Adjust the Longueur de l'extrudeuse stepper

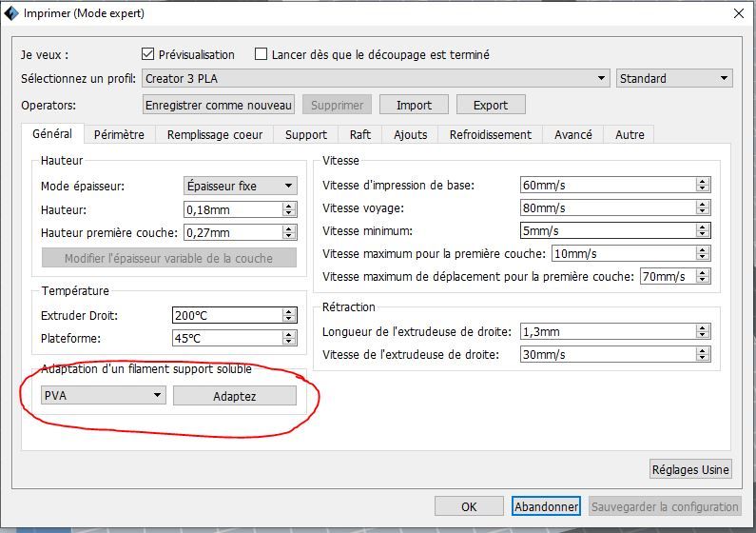point(703,331)
